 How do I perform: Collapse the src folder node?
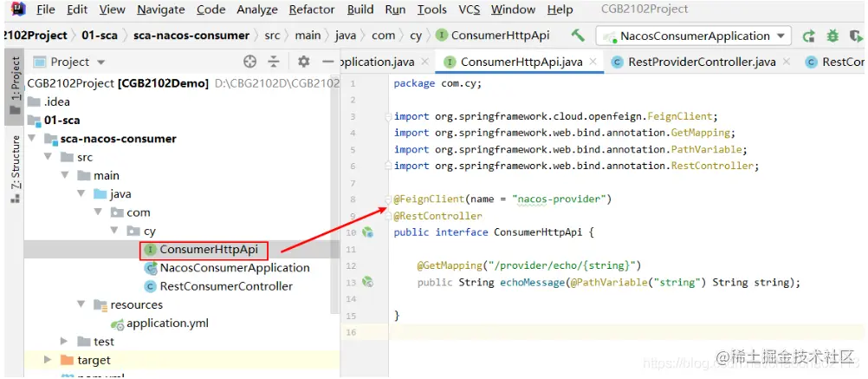[x=49, y=157]
